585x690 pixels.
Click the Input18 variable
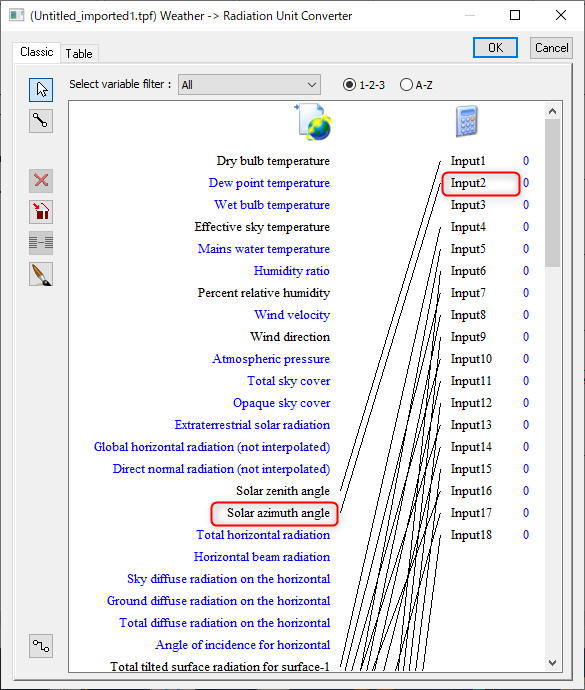coord(471,535)
